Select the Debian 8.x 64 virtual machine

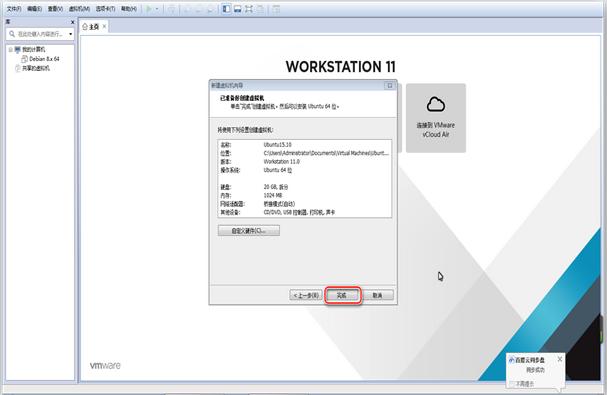[44, 59]
